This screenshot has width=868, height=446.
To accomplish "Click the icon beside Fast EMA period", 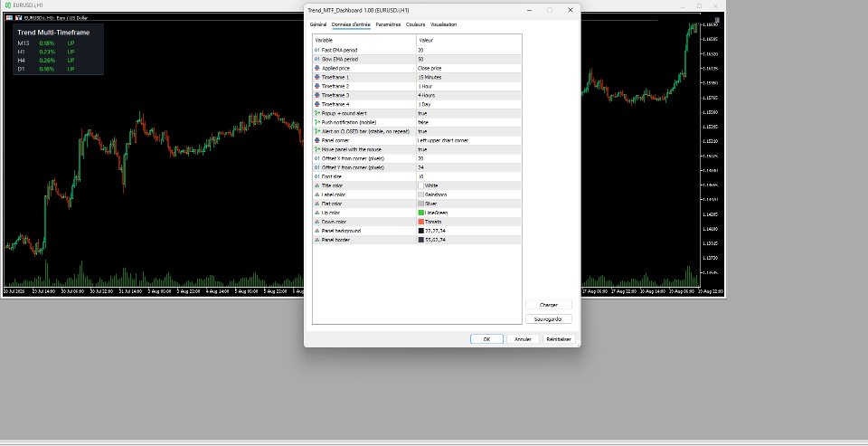I will click(x=317, y=50).
